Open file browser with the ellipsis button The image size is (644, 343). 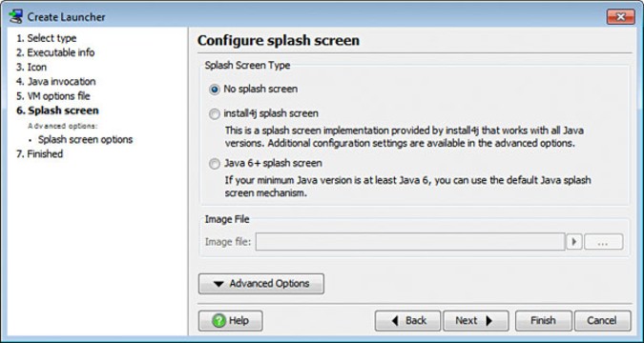coord(603,242)
